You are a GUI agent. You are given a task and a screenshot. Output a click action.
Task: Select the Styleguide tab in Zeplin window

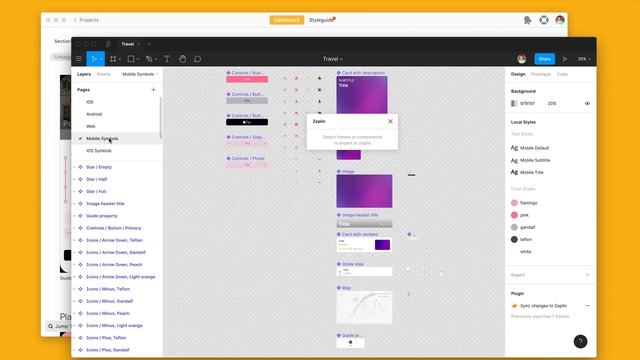click(x=321, y=20)
